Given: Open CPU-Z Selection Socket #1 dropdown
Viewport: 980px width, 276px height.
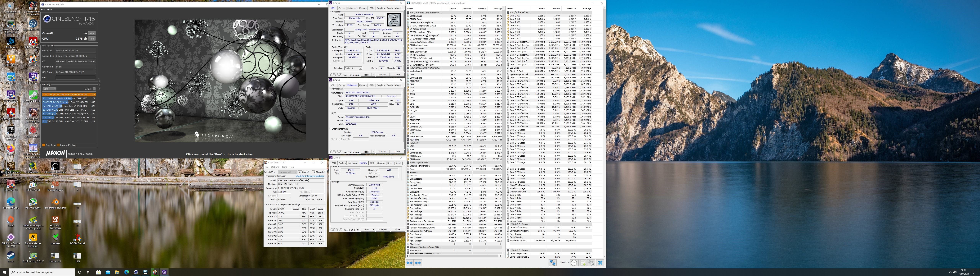Looking at the screenshot, I should (353, 68).
